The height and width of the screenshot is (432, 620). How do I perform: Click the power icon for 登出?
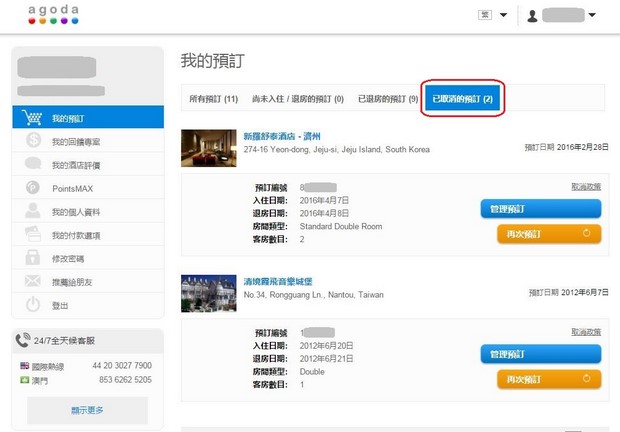pyautogui.click(x=33, y=304)
